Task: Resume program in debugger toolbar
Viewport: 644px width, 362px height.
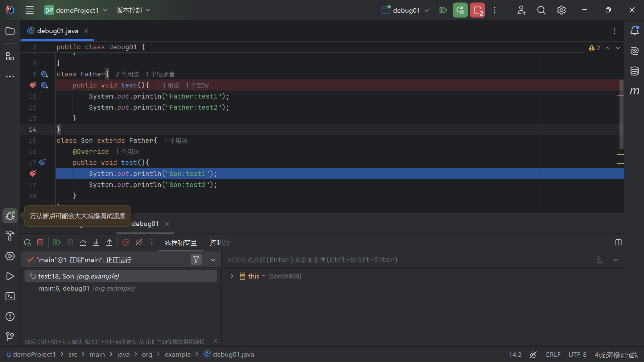Action: pyautogui.click(x=57, y=242)
